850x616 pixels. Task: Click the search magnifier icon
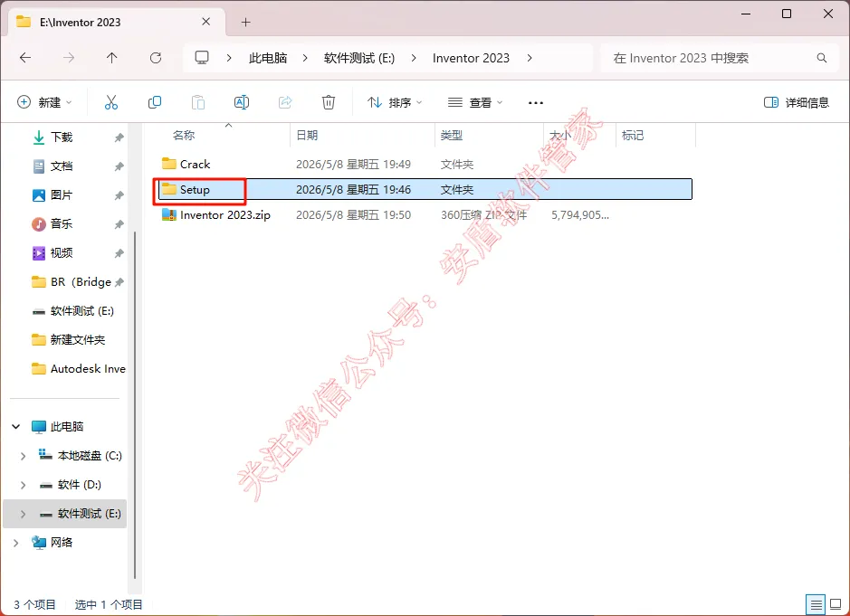tap(822, 58)
